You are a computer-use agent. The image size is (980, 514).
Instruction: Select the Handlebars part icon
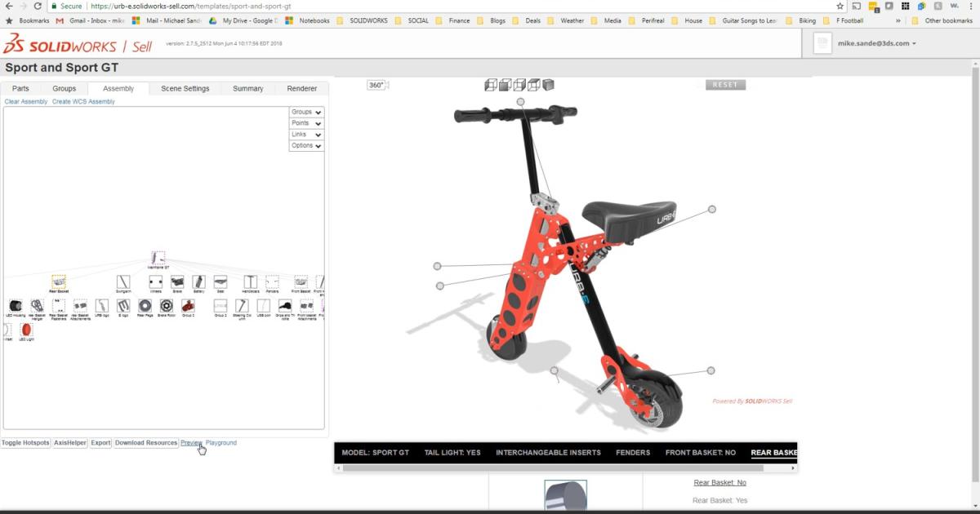(x=249, y=281)
